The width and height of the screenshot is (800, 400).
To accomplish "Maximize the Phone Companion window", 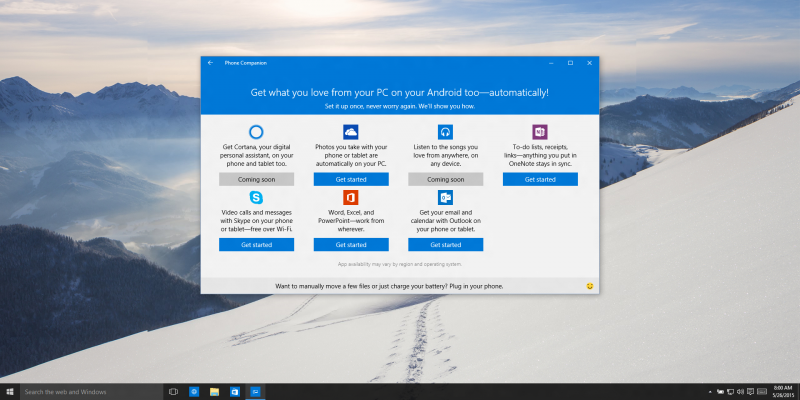I will (570, 63).
